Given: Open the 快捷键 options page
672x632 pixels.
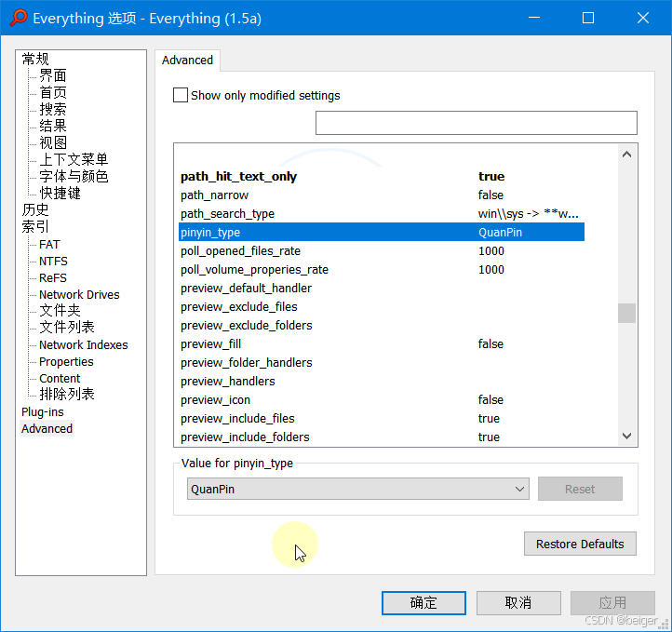Looking at the screenshot, I should (x=60, y=193).
